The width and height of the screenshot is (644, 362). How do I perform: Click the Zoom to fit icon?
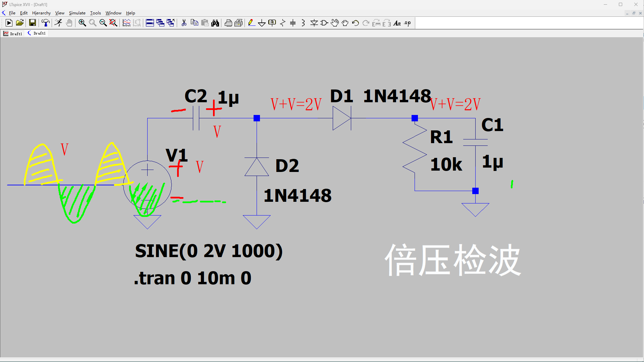coord(113,23)
